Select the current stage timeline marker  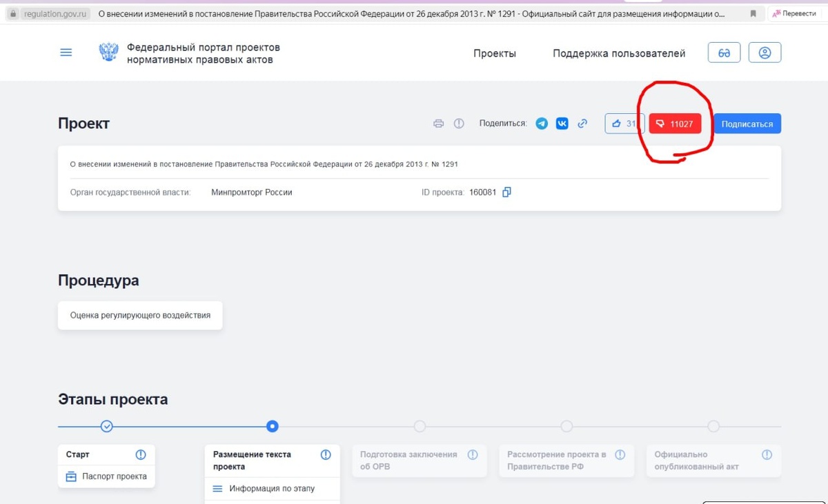tap(273, 426)
